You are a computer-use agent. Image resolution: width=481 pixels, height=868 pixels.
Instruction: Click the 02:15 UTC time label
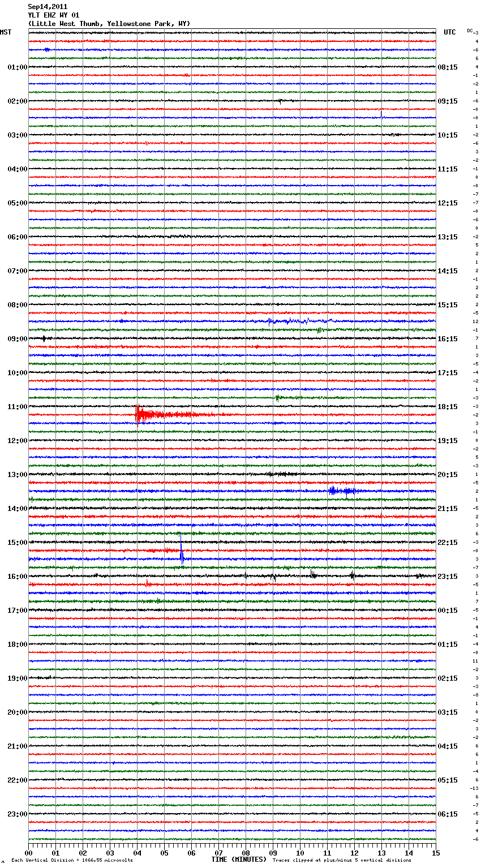(448, 678)
